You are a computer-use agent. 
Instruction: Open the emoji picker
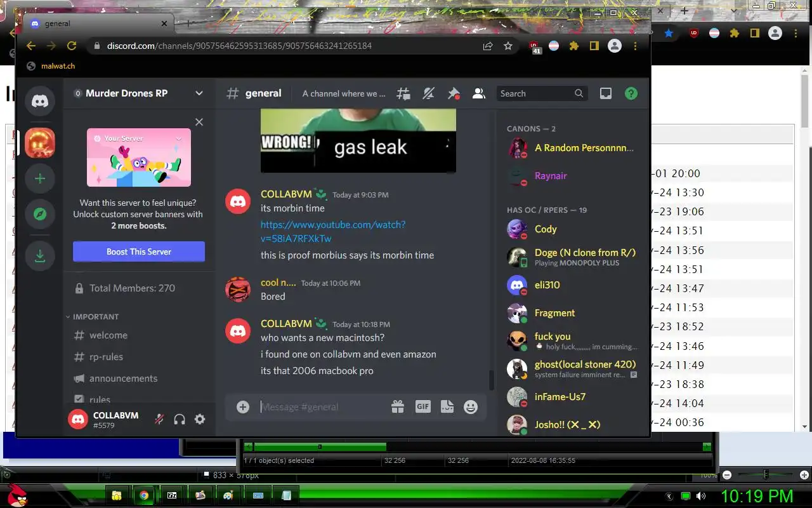coord(471,407)
